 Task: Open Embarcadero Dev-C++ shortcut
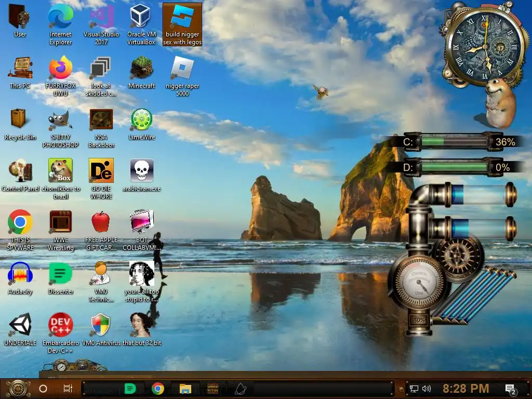click(x=60, y=333)
